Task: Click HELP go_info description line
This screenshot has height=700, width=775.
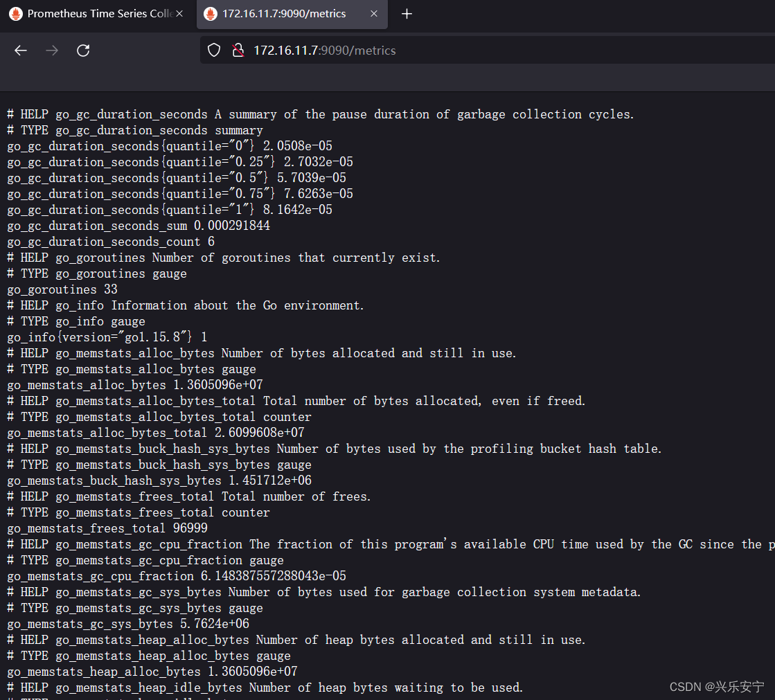Action: (x=186, y=306)
